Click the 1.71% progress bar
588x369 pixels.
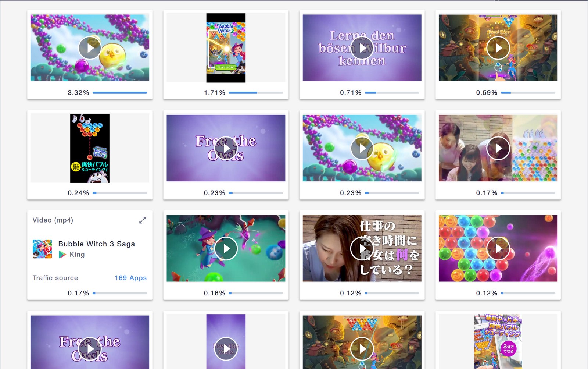point(256,93)
